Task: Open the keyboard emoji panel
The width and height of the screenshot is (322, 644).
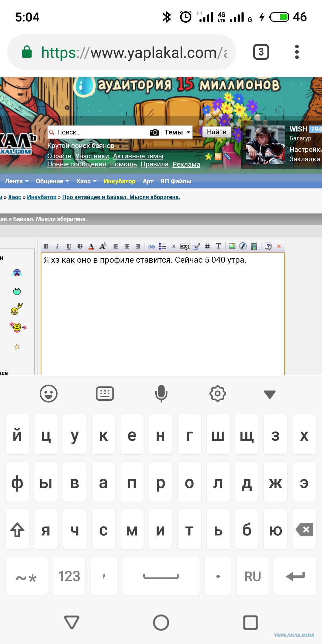Action: coord(48,394)
